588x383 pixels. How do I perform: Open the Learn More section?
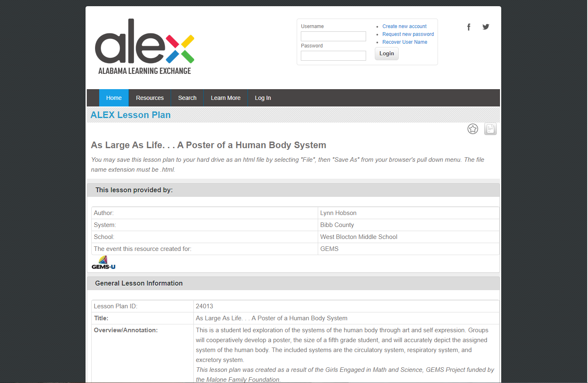coord(226,98)
